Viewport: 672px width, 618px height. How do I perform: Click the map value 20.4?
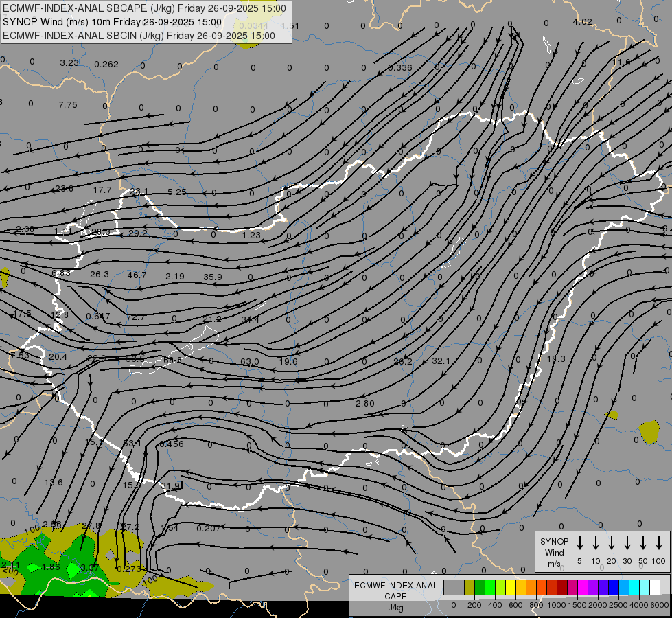pos(58,357)
